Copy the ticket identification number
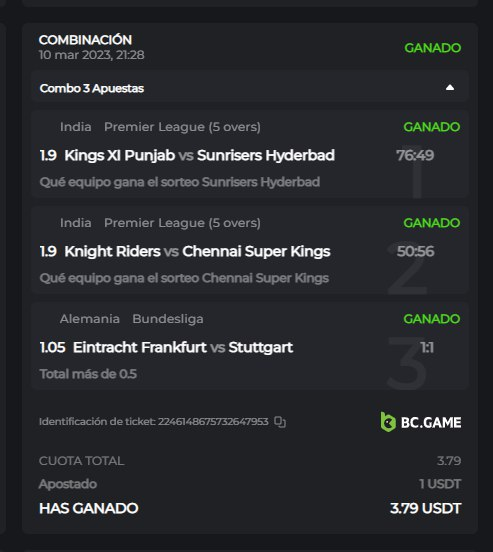 (280, 422)
